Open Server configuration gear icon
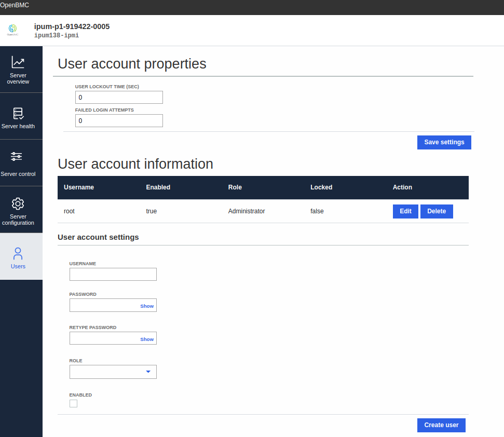Viewport: 504px width, 437px height. point(18,204)
